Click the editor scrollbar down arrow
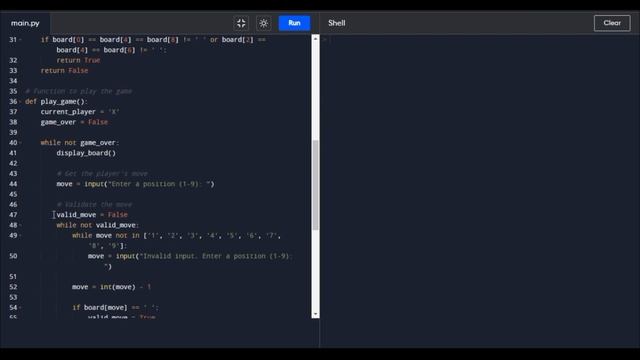This screenshot has height=360, width=640. point(315,314)
